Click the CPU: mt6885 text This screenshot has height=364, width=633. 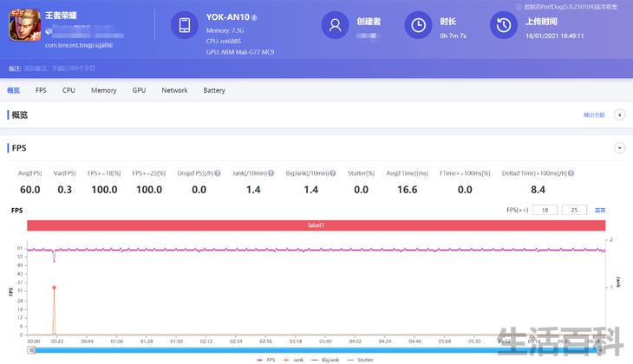(224, 41)
